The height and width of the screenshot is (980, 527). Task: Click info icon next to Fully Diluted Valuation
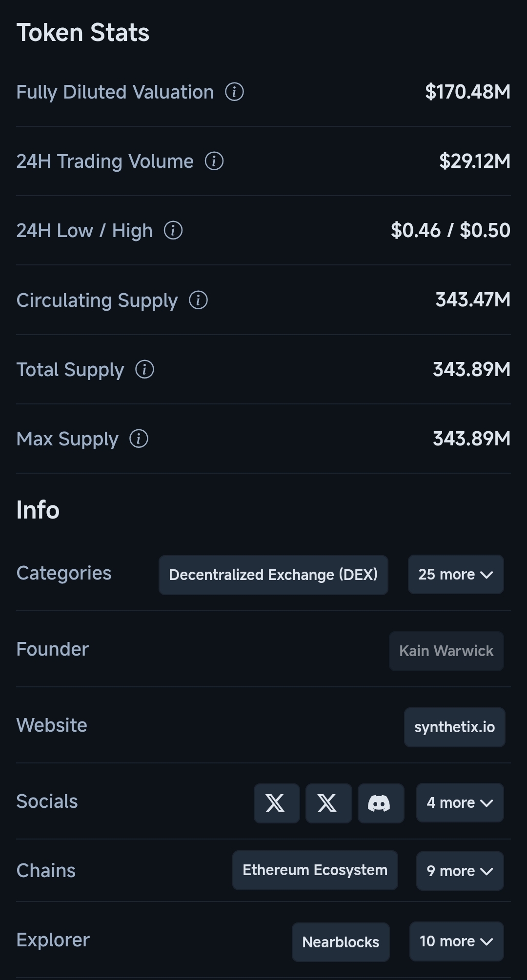[234, 92]
